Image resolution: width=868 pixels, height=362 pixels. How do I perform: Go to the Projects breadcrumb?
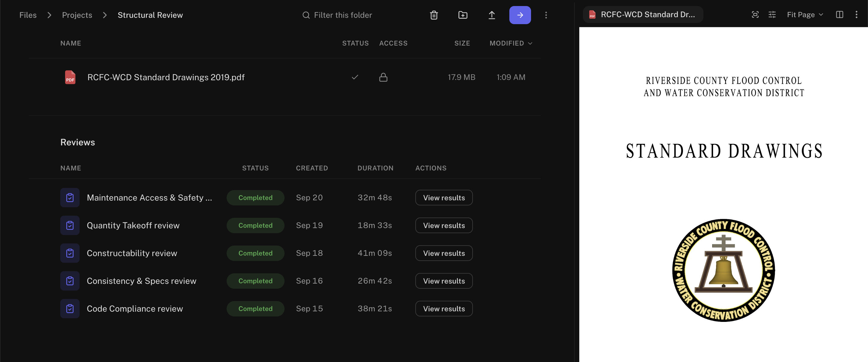pyautogui.click(x=77, y=15)
